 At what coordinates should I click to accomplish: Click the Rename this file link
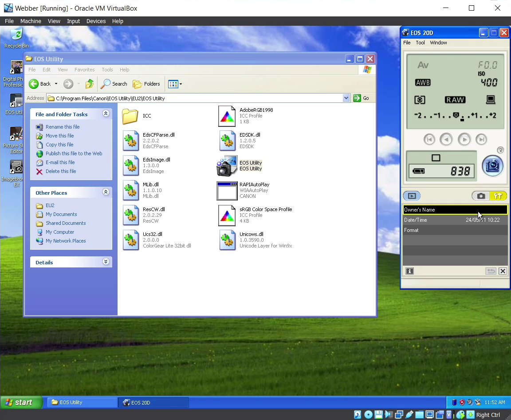tap(63, 127)
